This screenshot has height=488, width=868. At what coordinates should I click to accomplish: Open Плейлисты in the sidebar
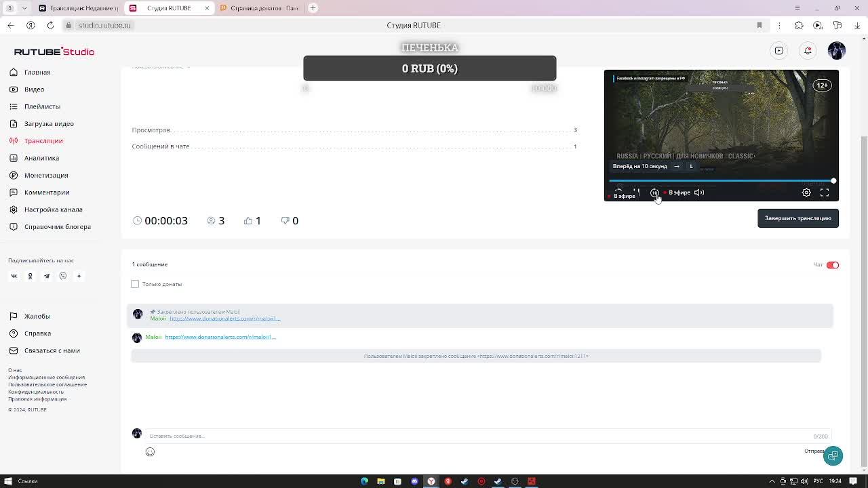(x=35, y=106)
